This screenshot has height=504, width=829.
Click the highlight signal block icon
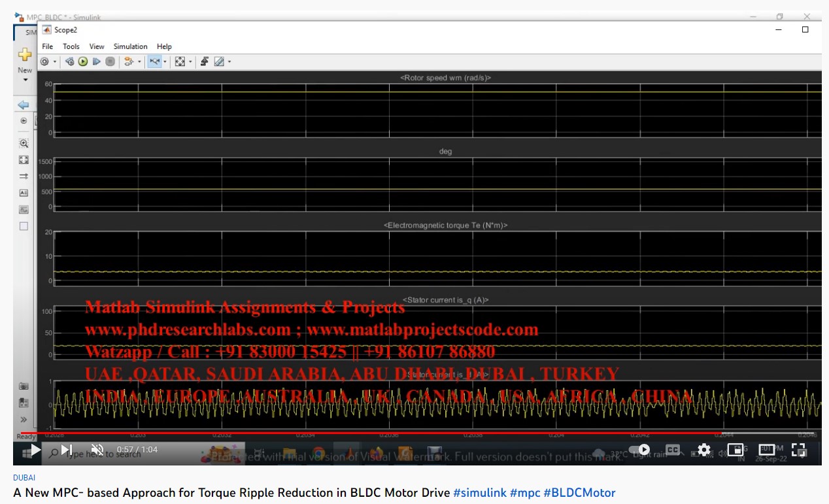pyautogui.click(x=129, y=61)
